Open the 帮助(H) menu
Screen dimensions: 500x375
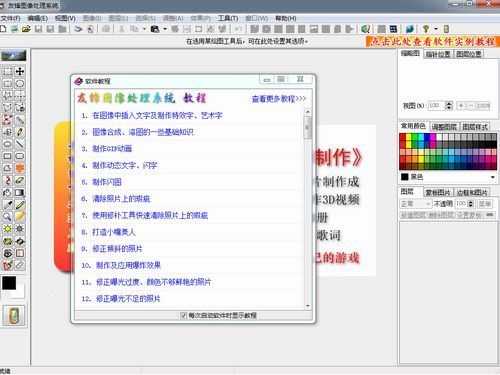tap(286, 18)
